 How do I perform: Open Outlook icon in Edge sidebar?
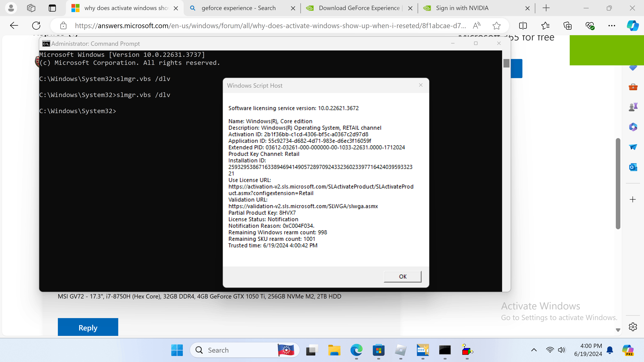coord(633,167)
